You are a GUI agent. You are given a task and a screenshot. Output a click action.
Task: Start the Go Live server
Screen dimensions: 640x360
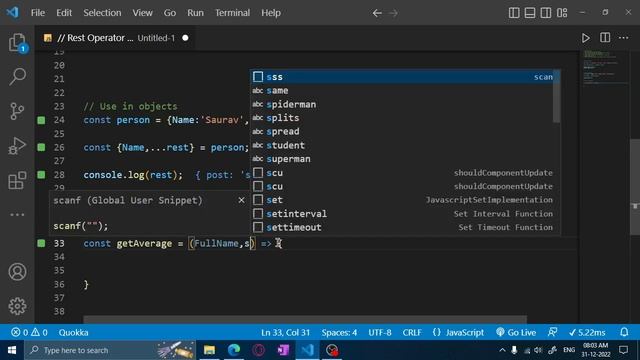tap(516, 332)
